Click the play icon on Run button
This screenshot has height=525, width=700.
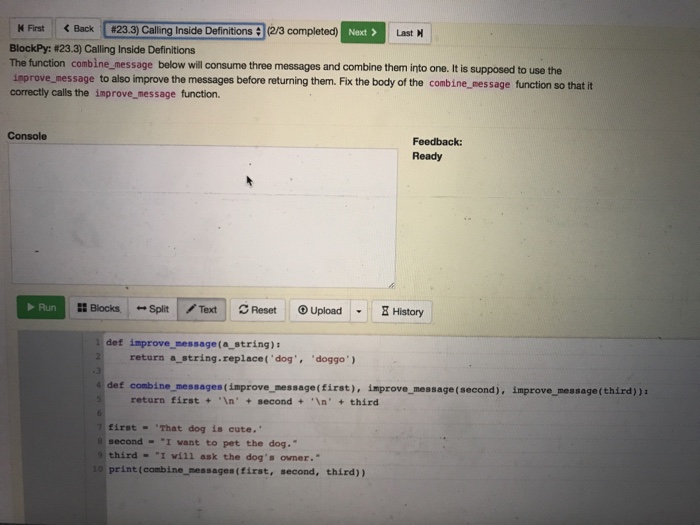[30, 307]
